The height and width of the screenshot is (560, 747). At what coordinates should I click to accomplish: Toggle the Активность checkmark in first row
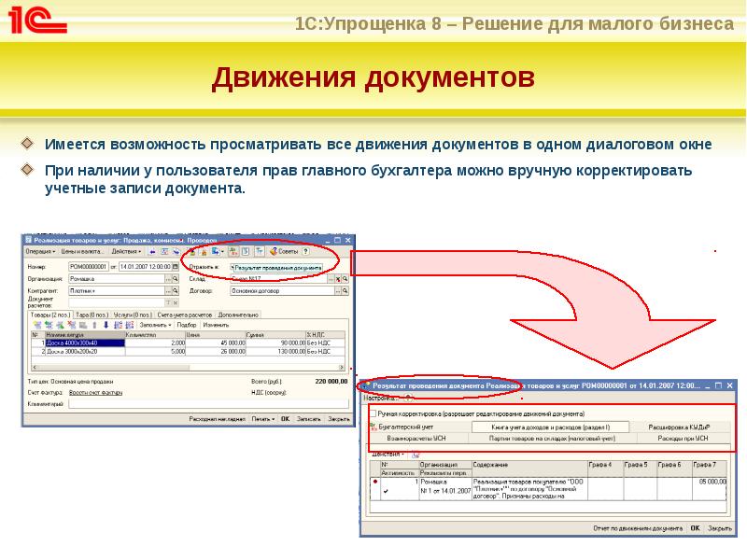(386, 491)
